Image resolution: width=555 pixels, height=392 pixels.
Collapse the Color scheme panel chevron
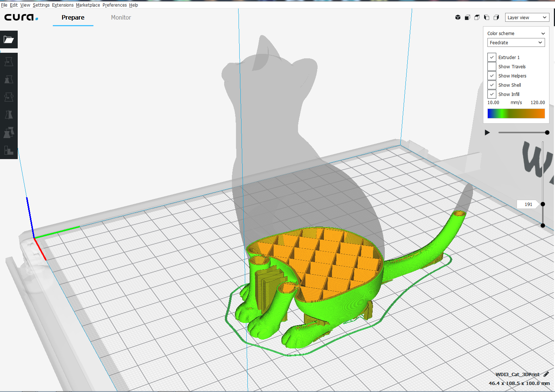(x=543, y=33)
